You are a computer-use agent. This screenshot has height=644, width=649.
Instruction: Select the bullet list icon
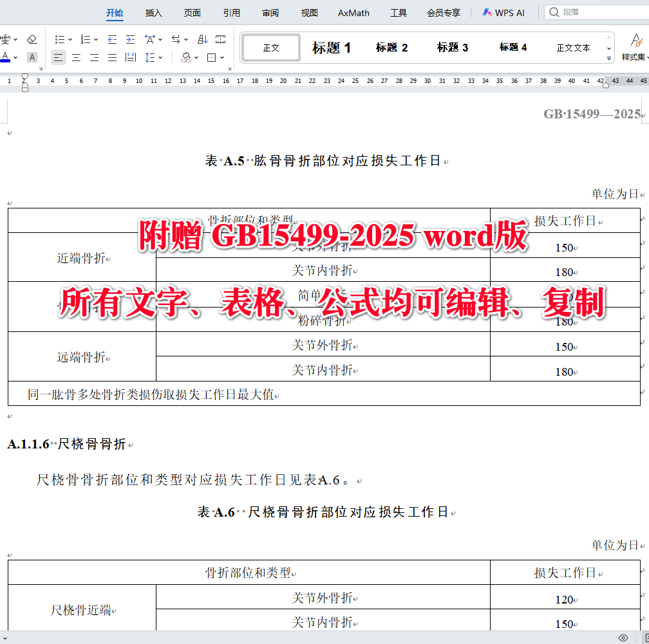[x=60, y=39]
